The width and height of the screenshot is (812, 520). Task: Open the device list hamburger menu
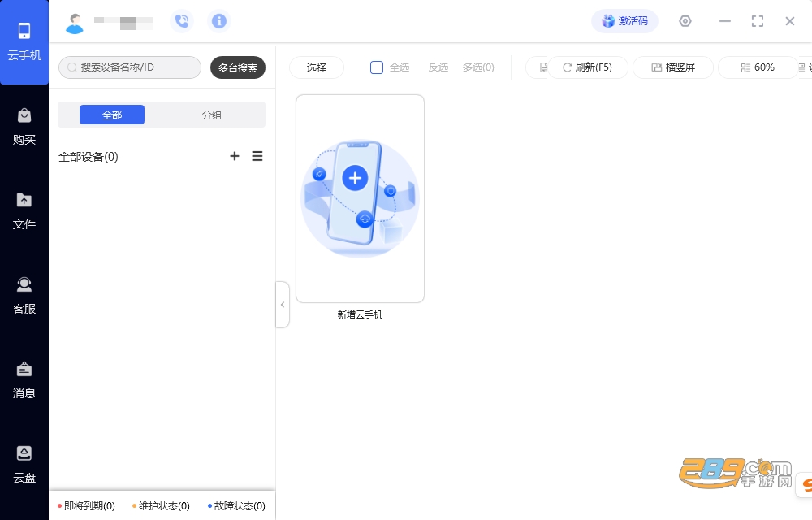pyautogui.click(x=257, y=156)
